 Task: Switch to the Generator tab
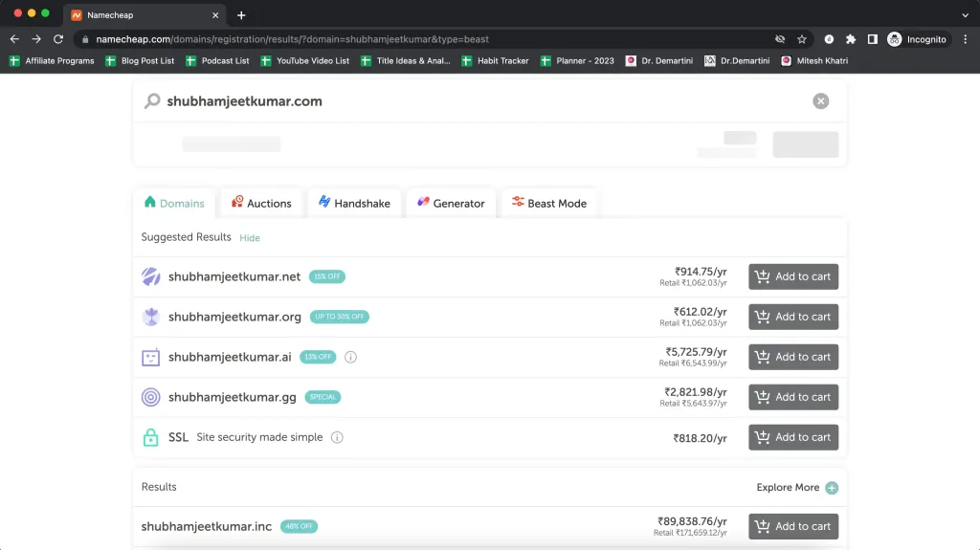pos(451,203)
